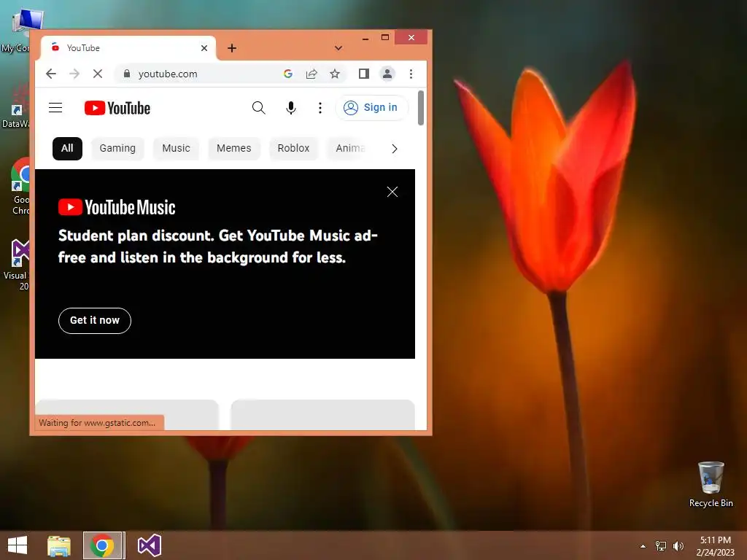Show more category chips arrow
This screenshot has height=560, width=747.
395,149
